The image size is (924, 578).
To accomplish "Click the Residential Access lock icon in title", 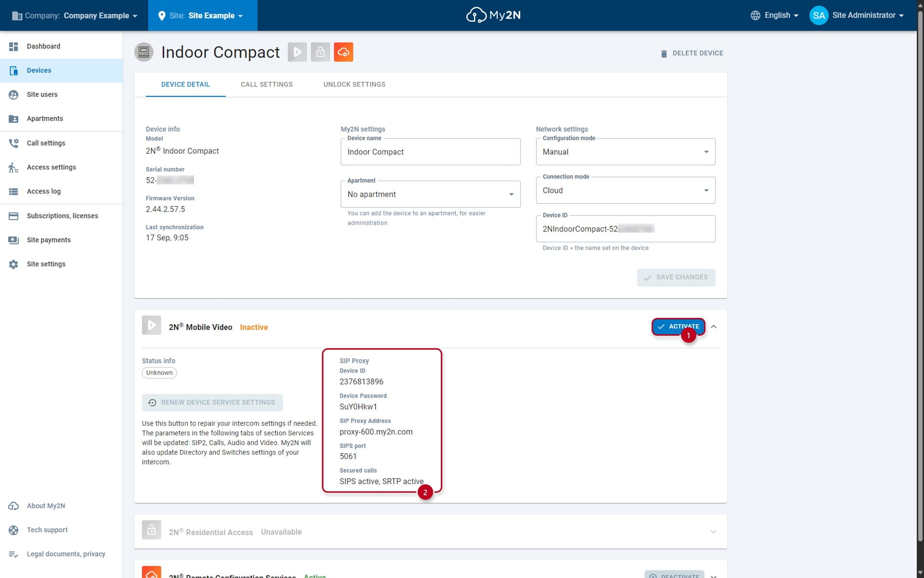I will point(321,52).
